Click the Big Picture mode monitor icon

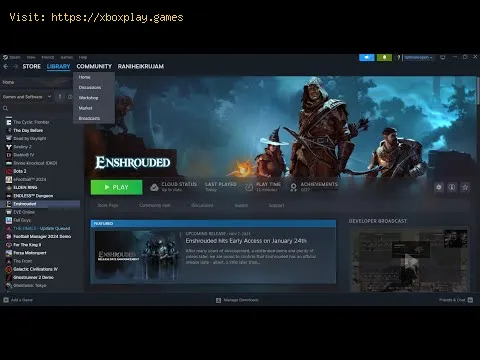click(443, 57)
